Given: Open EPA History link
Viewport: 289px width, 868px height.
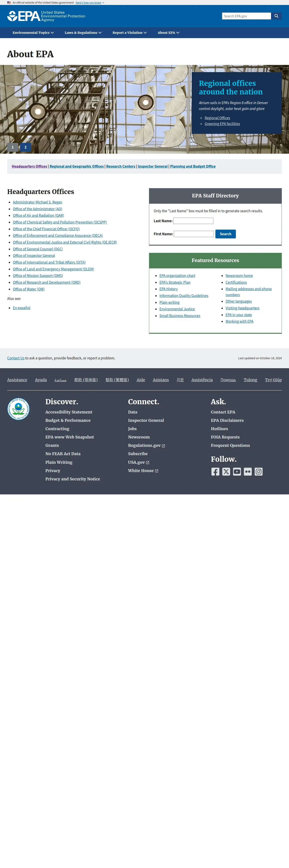Looking at the screenshot, I should [169, 289].
